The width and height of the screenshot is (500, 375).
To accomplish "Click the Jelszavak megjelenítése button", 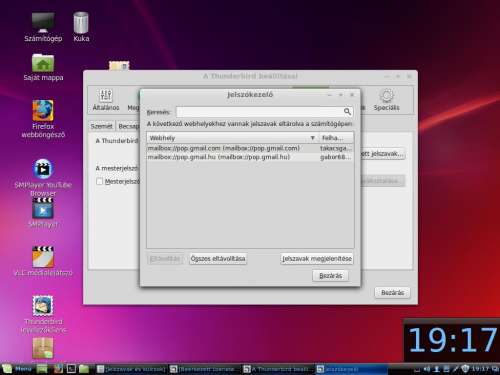I will click(x=317, y=259).
